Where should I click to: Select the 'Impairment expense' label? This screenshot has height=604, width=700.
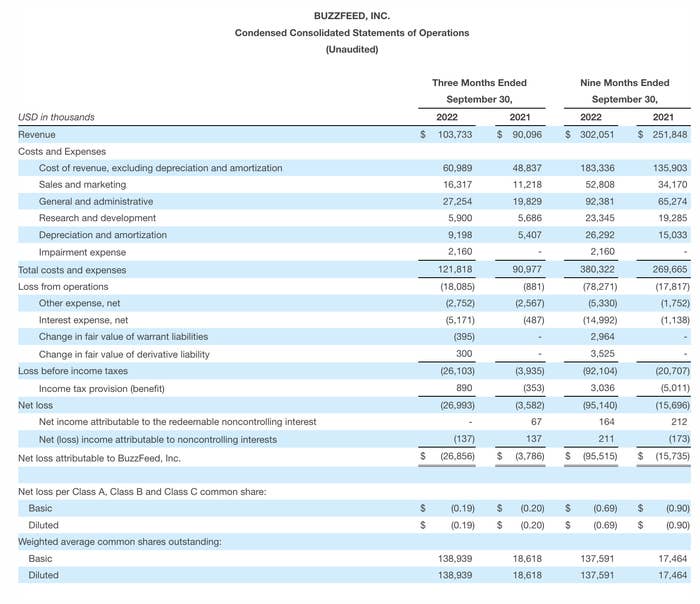click(83, 252)
